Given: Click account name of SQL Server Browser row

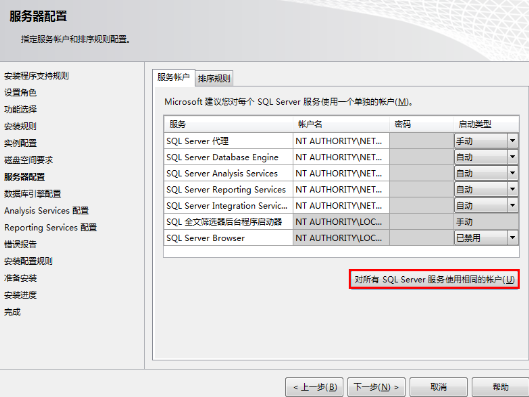Looking at the screenshot, I should [x=341, y=238].
